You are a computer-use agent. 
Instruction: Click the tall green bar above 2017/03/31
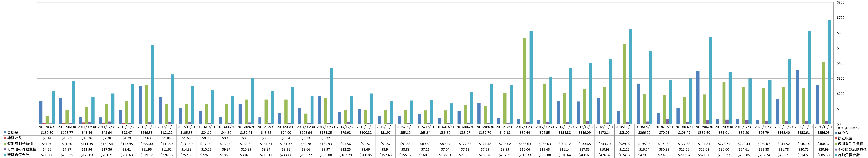[x=525, y=81]
